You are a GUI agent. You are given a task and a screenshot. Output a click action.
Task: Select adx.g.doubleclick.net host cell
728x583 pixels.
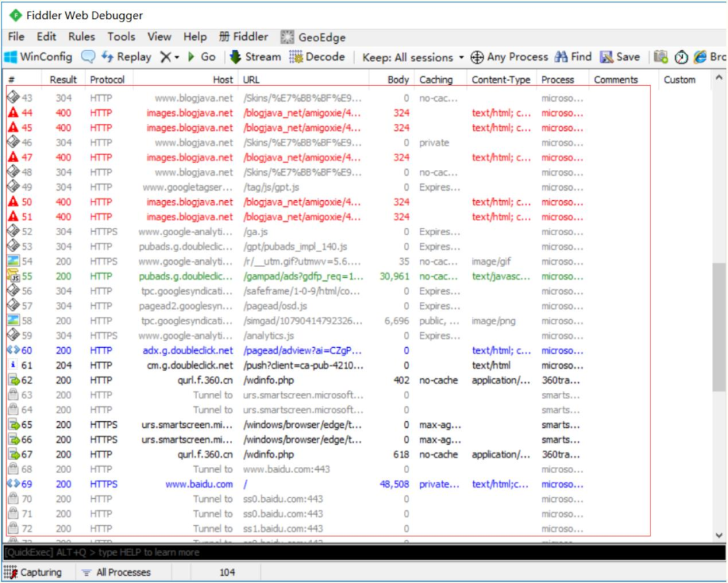click(x=187, y=350)
